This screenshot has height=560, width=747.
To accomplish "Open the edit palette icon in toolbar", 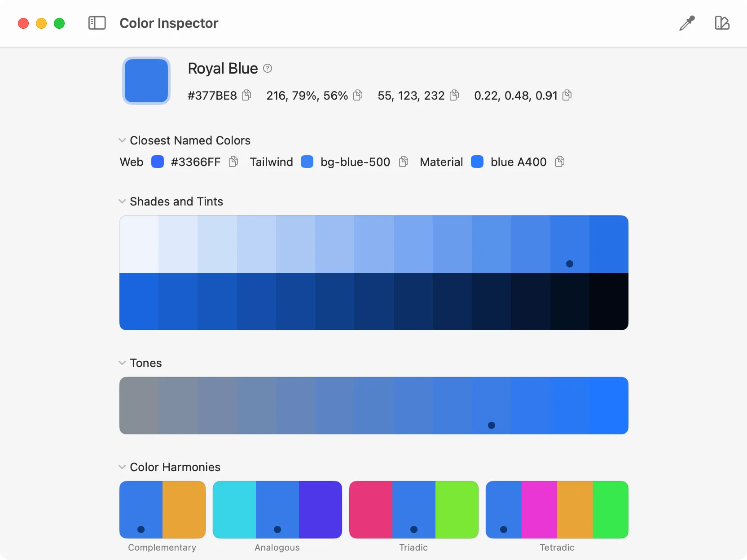I will (722, 23).
